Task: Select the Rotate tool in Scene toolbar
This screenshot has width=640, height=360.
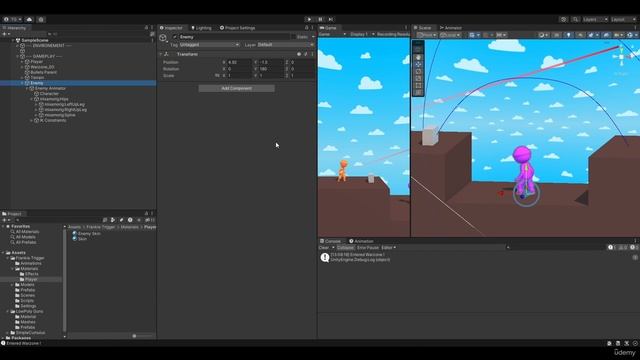Action: point(418,71)
